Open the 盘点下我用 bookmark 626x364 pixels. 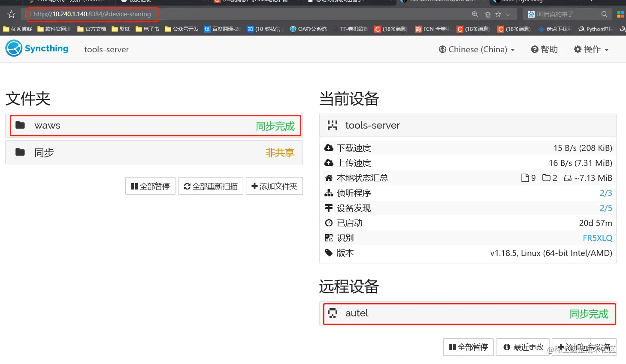[555, 29]
